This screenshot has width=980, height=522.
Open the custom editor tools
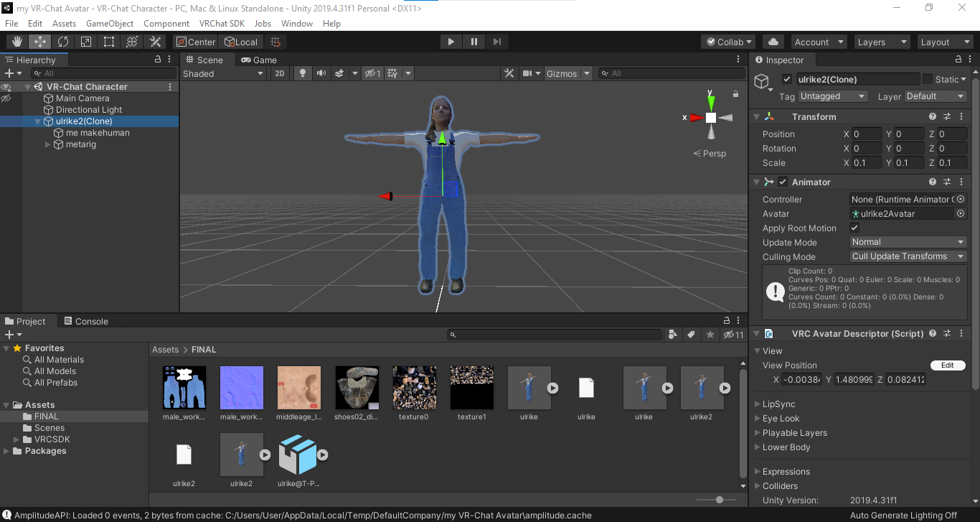154,42
